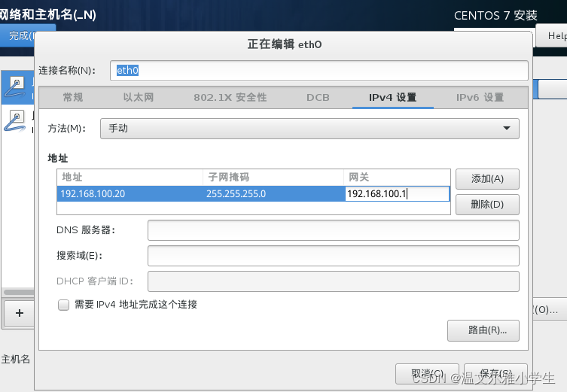The image size is (567, 392).
Task: Open the 802.1X 安全性 tab
Action: (230, 97)
